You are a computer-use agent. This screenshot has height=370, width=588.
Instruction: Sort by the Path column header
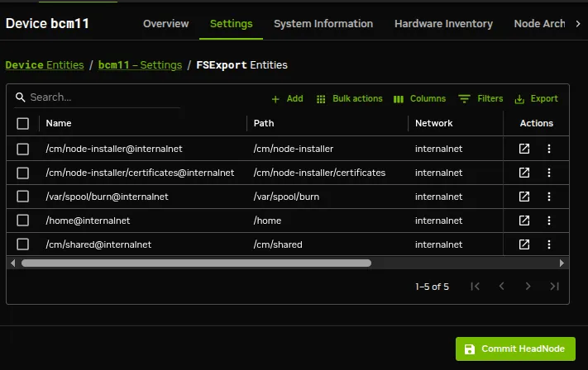coord(264,123)
